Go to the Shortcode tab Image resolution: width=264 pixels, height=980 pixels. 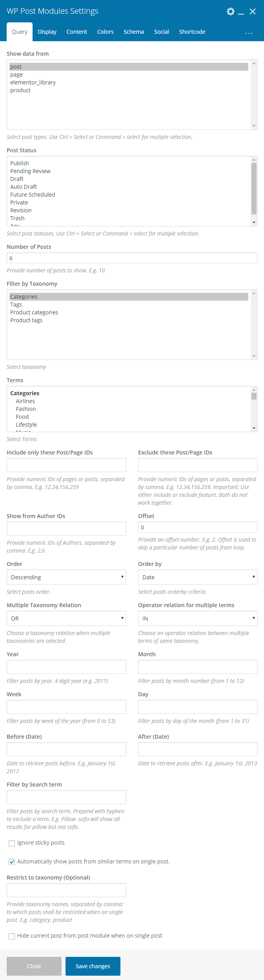[x=192, y=32]
